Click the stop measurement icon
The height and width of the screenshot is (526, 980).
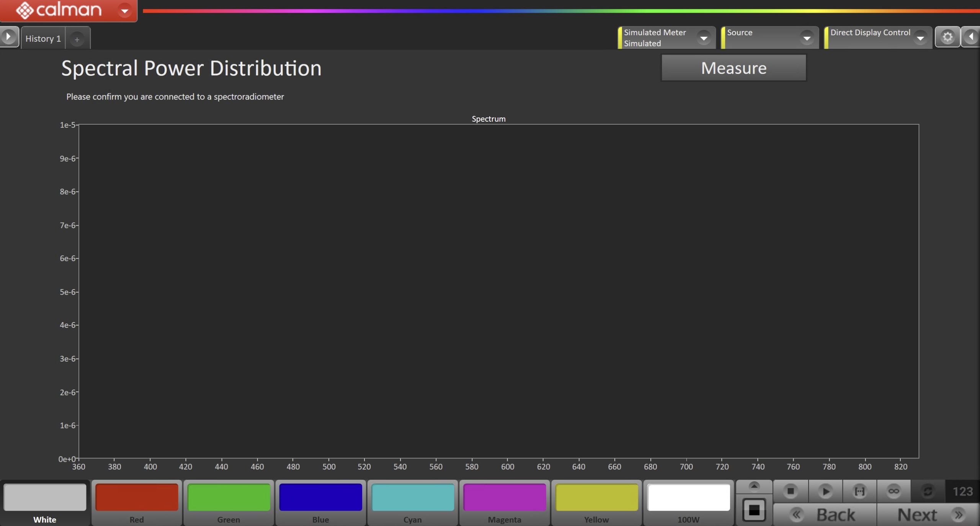click(x=790, y=491)
